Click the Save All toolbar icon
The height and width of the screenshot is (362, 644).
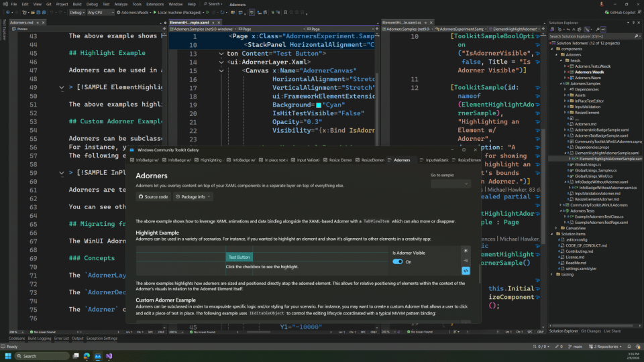pos(44,12)
